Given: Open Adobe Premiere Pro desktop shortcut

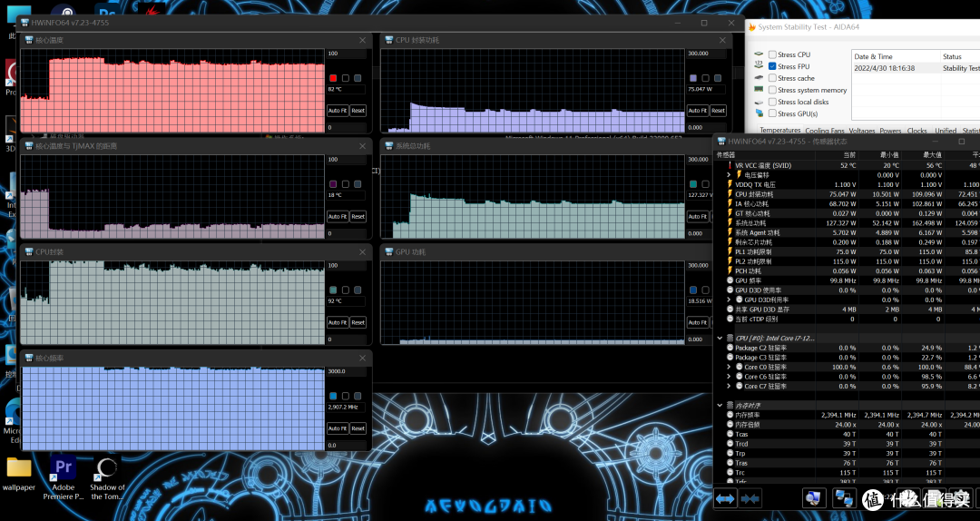Looking at the screenshot, I should [x=64, y=476].
